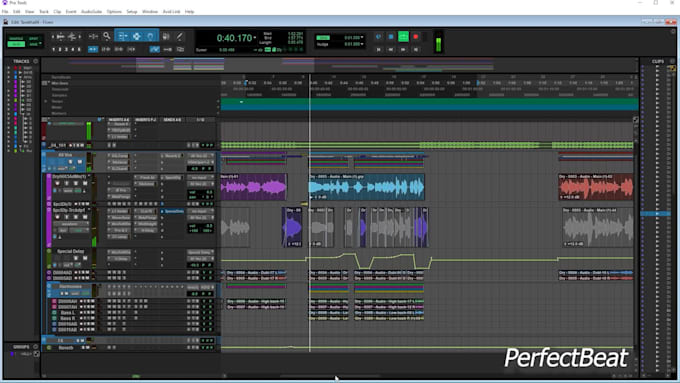Open the Clips list menu
The height and width of the screenshot is (383, 680).
673,61
